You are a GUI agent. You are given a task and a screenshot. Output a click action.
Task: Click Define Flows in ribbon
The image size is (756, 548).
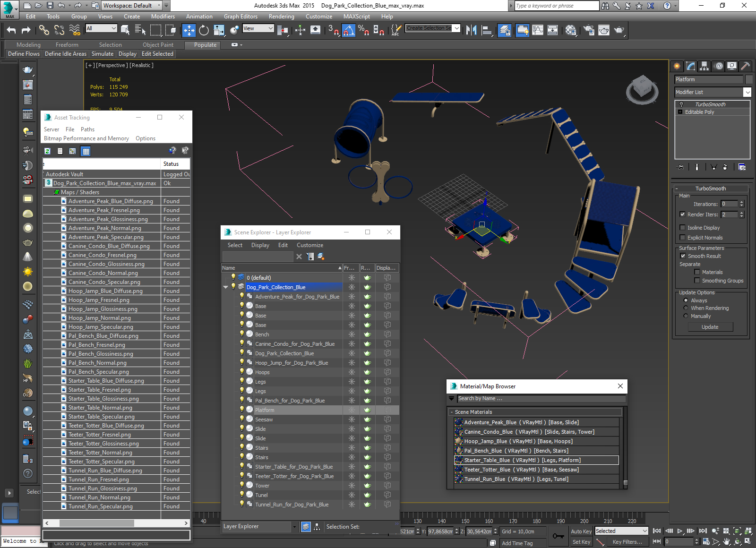click(x=24, y=54)
